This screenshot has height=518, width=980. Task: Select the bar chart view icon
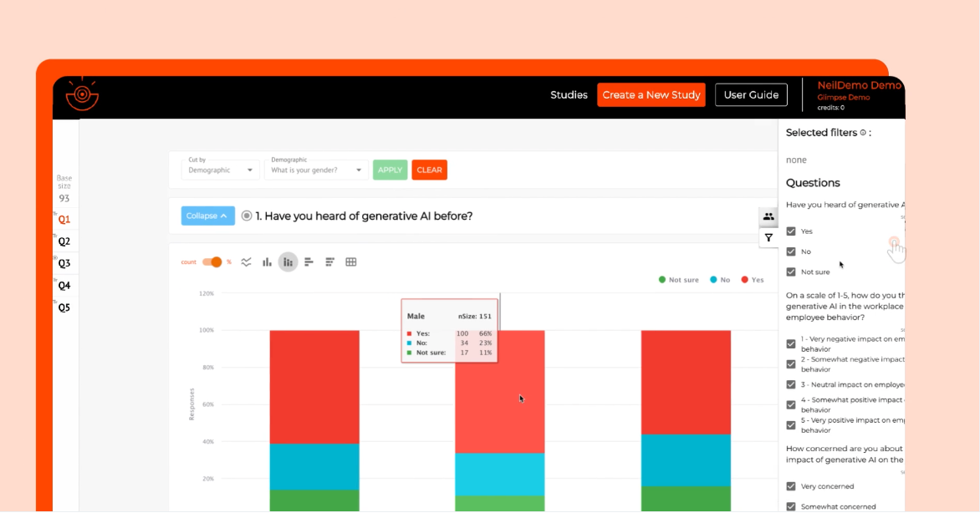(x=267, y=262)
